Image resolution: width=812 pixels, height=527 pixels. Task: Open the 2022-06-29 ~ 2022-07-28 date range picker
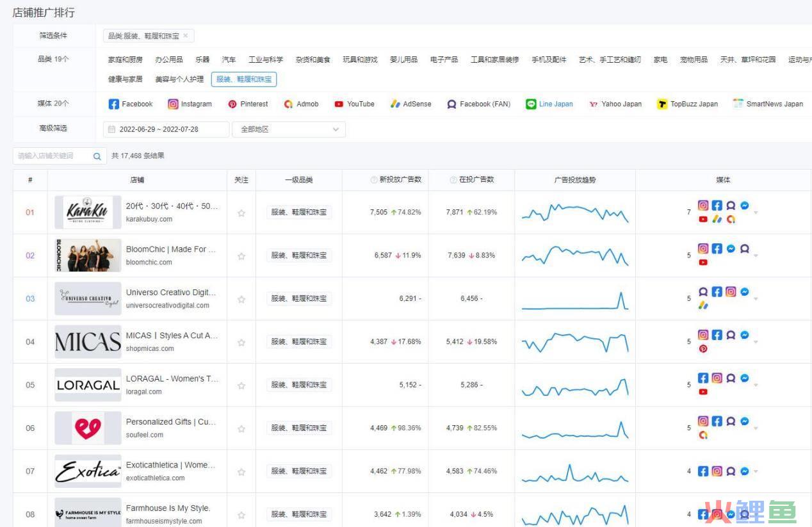166,129
